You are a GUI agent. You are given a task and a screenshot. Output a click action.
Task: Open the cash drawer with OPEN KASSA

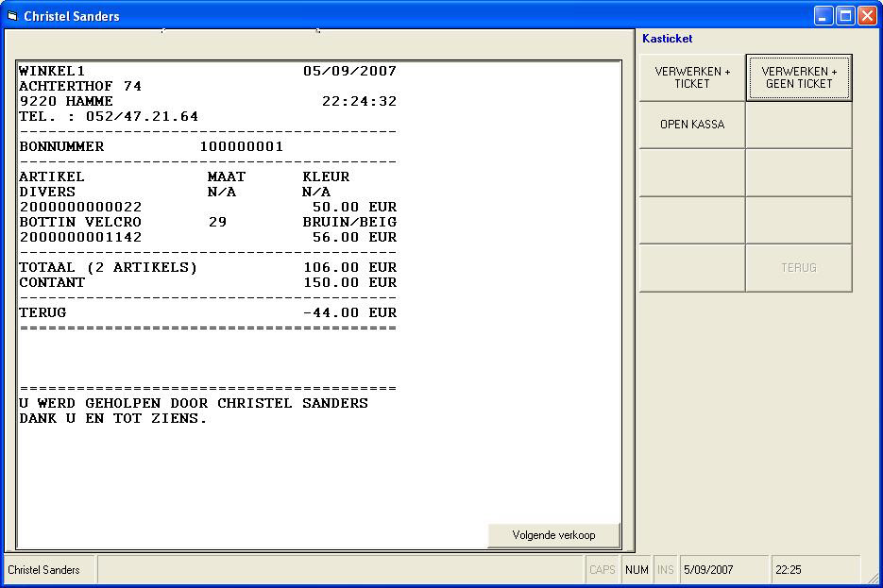tap(692, 125)
